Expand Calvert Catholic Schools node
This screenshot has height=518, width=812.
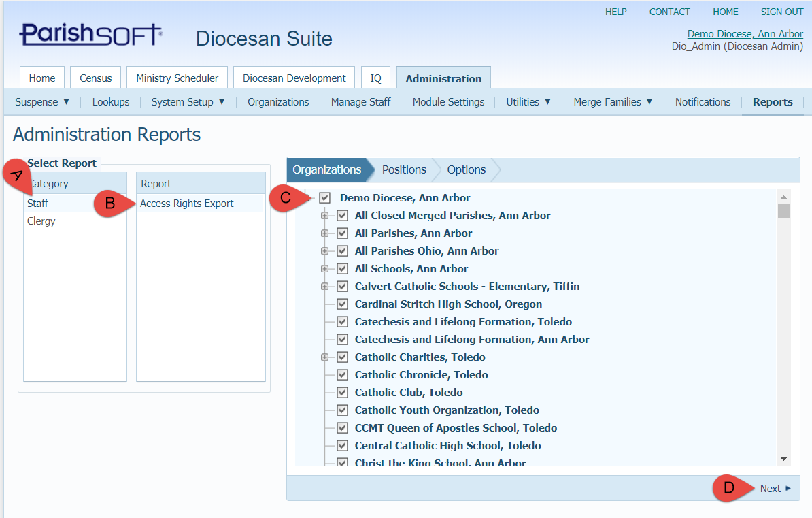pos(324,286)
